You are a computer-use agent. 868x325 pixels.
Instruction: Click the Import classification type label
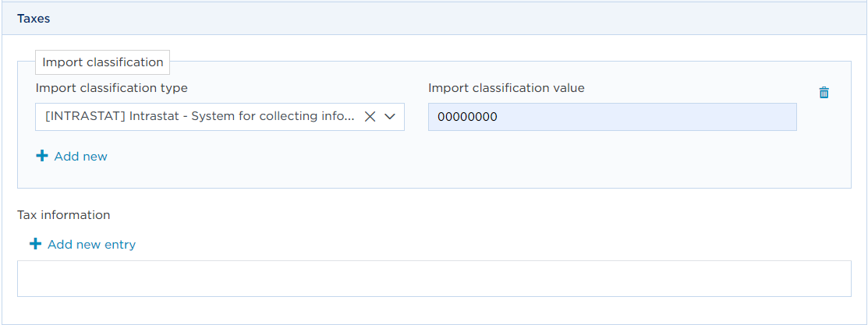click(112, 87)
